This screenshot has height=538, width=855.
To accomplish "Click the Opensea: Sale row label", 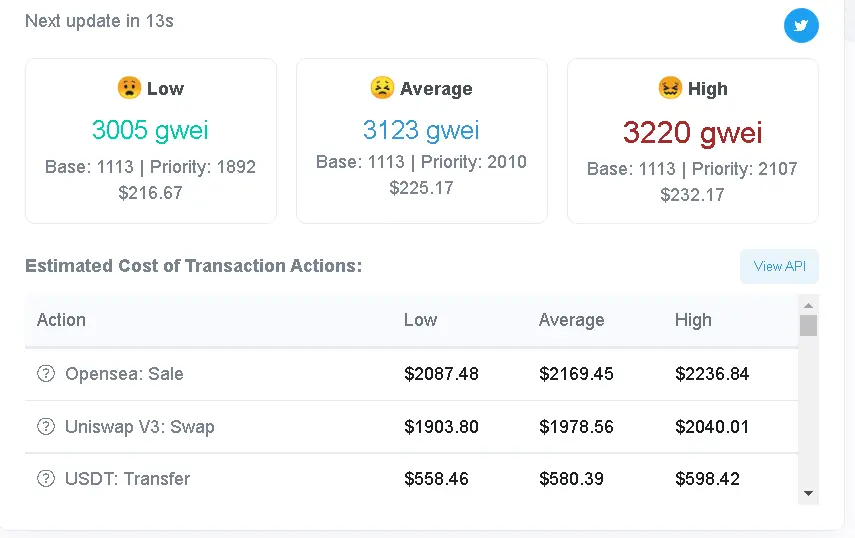I will coord(124,373).
